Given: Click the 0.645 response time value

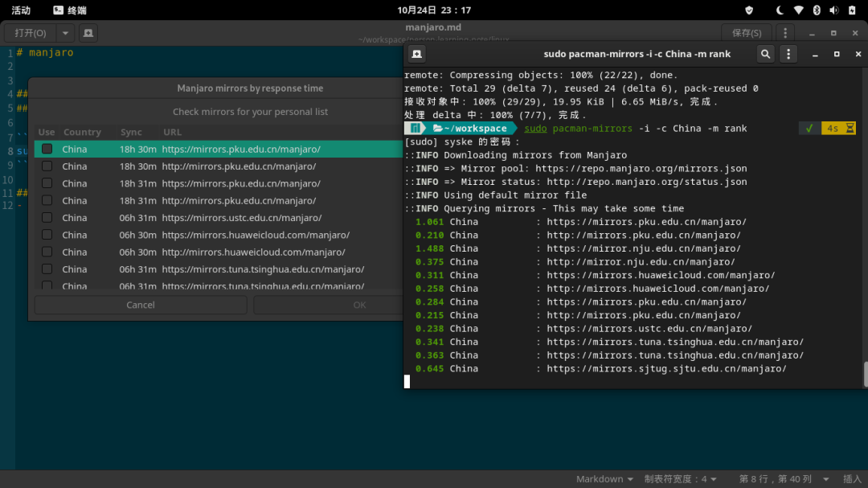Looking at the screenshot, I should (429, 368).
